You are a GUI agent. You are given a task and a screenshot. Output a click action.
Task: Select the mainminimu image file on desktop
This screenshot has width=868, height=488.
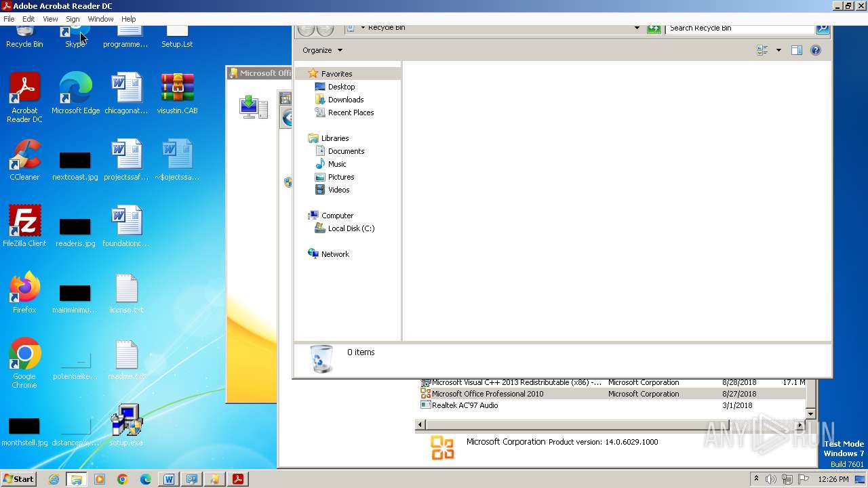pyautogui.click(x=75, y=299)
